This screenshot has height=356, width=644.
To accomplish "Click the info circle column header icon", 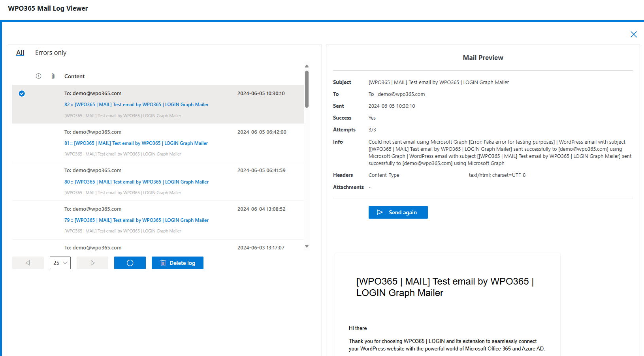I will pyautogui.click(x=38, y=76).
